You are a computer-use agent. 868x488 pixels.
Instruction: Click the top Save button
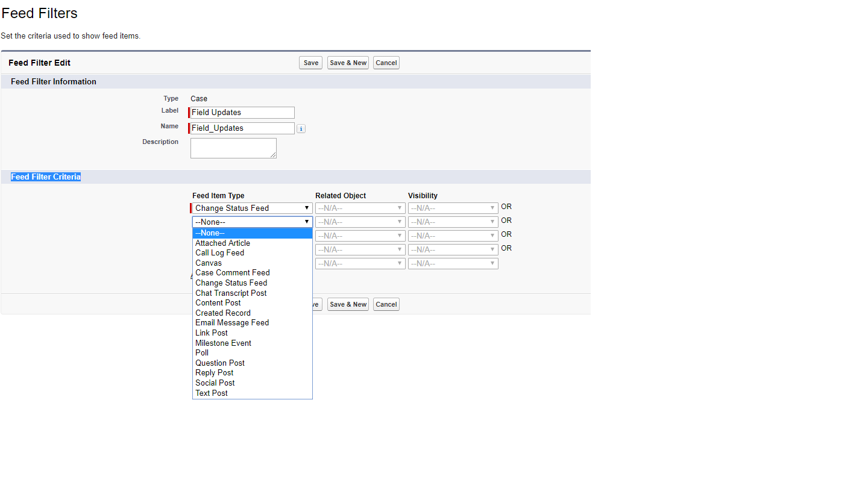click(x=310, y=62)
